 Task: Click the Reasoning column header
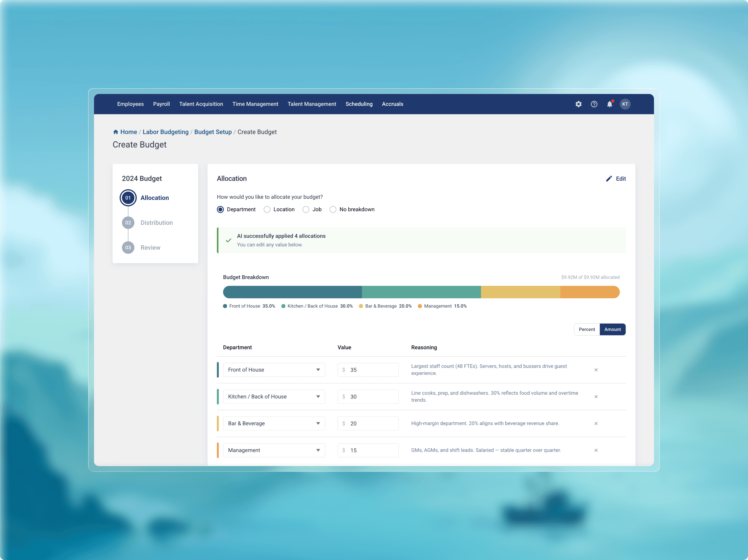coord(424,347)
